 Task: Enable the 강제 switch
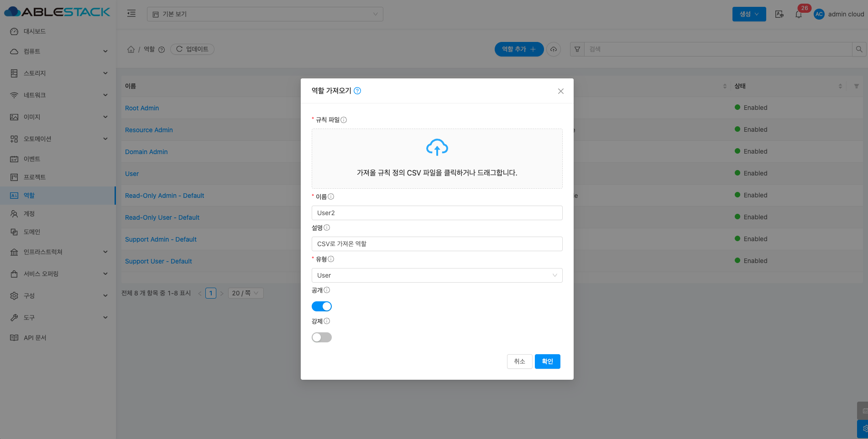(x=322, y=337)
